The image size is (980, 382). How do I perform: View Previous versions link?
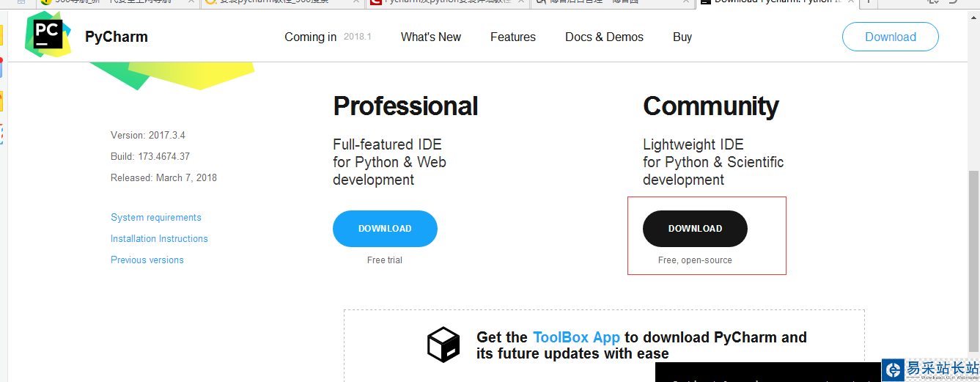tap(147, 260)
